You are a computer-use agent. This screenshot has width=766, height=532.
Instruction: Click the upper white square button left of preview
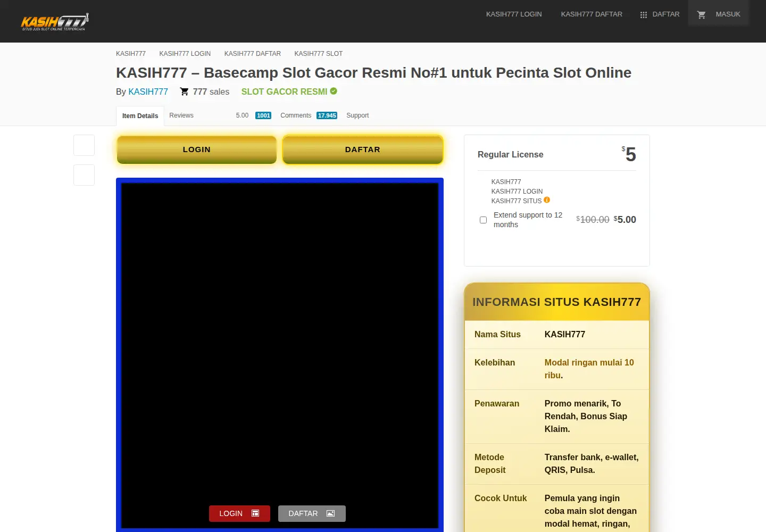click(84, 145)
